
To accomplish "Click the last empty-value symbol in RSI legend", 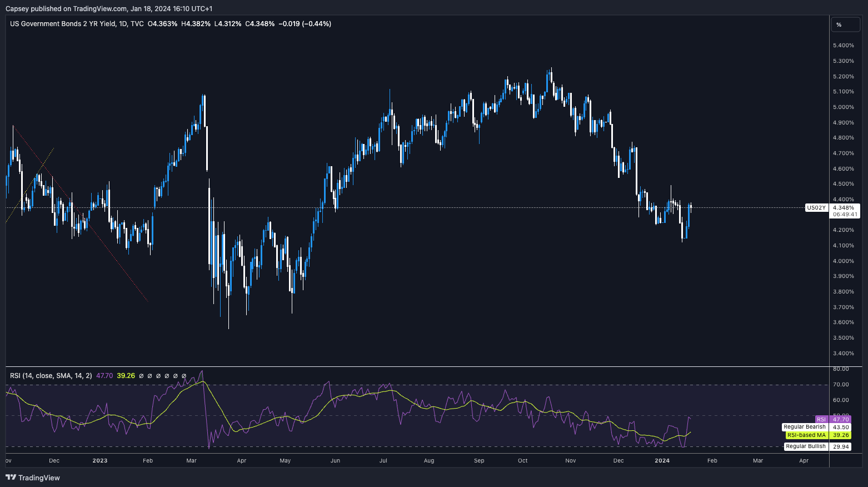I will coord(184,376).
